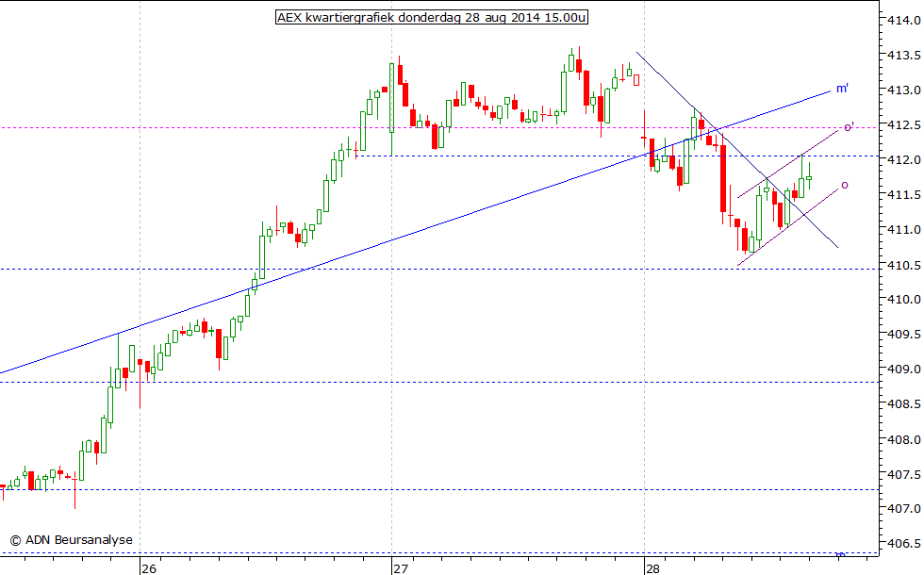Image resolution: width=924 pixels, height=575 pixels.
Task: Select the 406.5 price axis label
Action: click(x=904, y=543)
